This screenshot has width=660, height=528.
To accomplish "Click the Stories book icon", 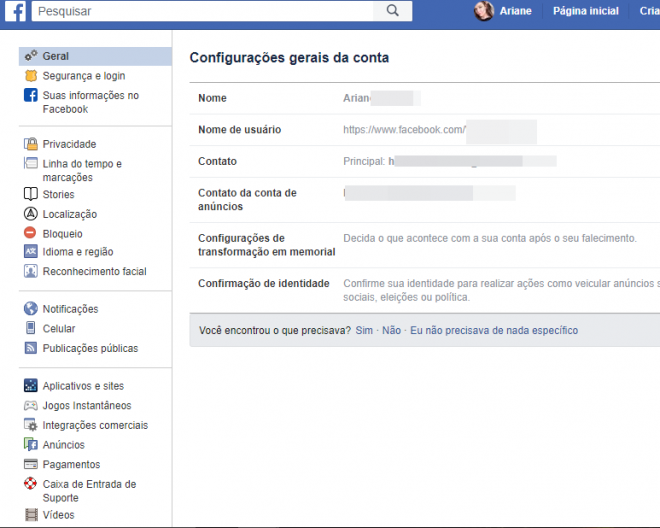I will coord(31,194).
